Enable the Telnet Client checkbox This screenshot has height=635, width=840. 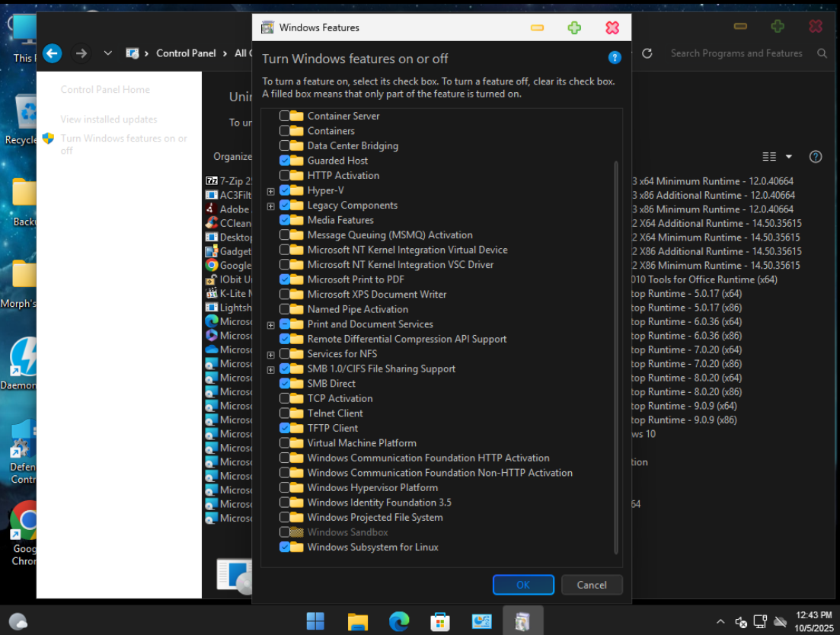click(285, 413)
